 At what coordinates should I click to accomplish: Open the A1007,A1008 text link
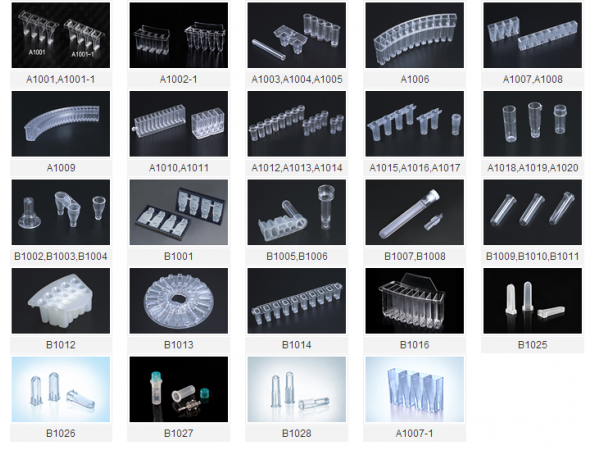532,79
